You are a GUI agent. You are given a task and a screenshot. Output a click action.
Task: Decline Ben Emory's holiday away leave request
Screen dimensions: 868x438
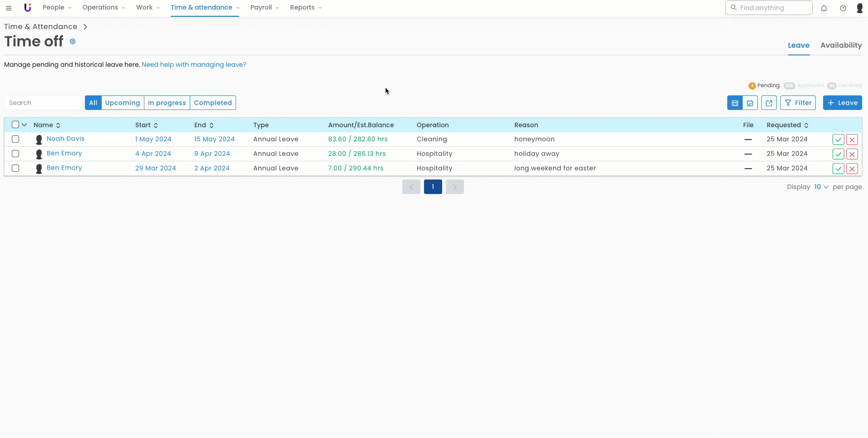point(852,154)
